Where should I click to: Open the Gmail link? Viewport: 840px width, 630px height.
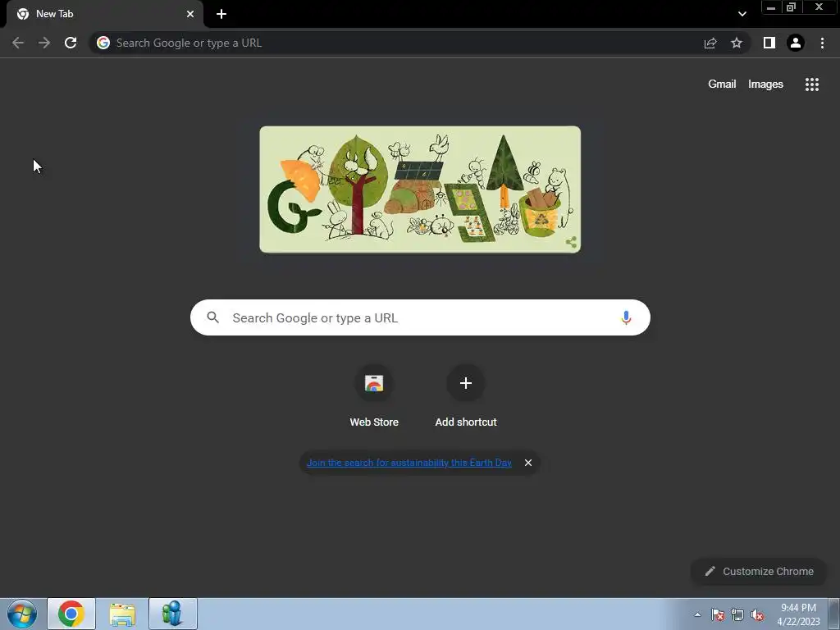[x=722, y=84]
